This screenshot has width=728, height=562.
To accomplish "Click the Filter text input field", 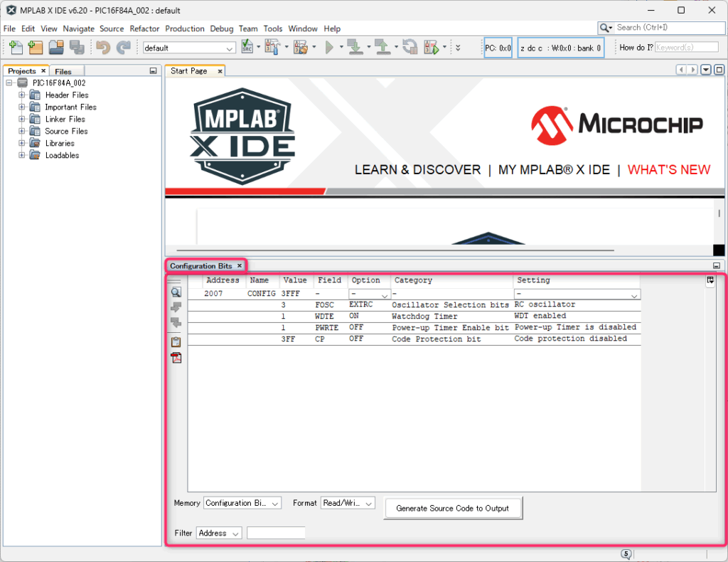I will (276, 534).
